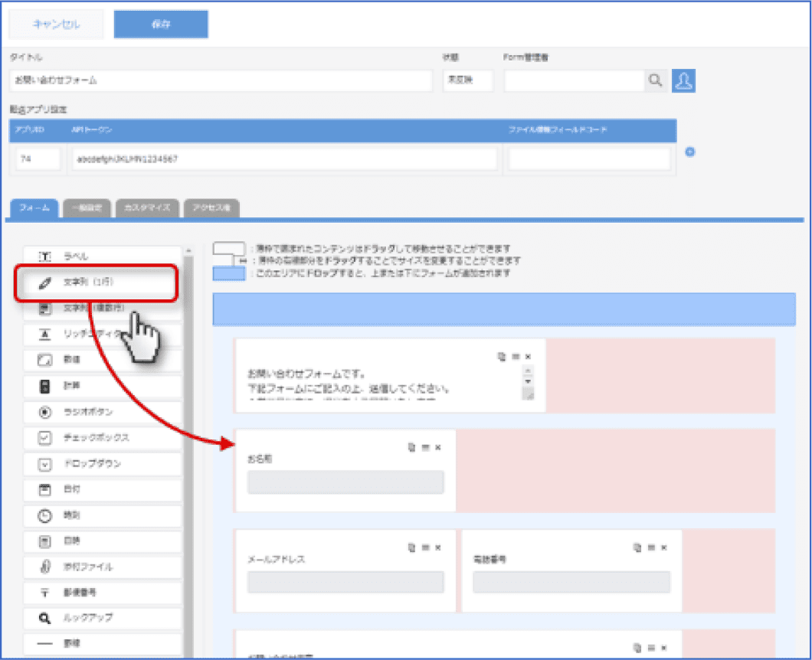
Task: Click the お名前 text input box
Action: tap(345, 482)
